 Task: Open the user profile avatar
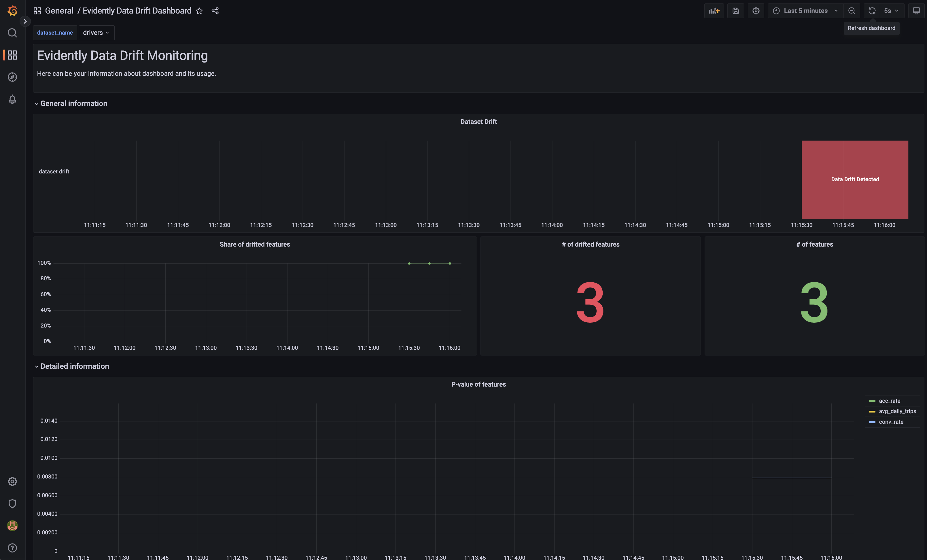pos(12,525)
